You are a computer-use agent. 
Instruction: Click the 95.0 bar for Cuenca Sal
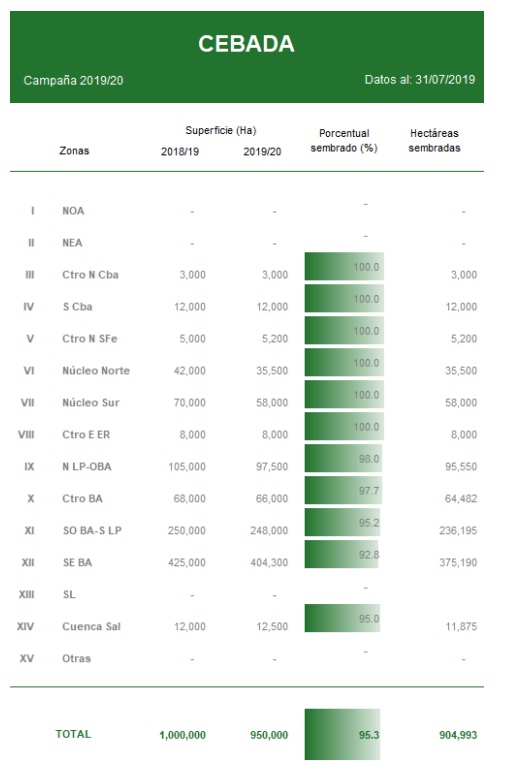click(342, 618)
